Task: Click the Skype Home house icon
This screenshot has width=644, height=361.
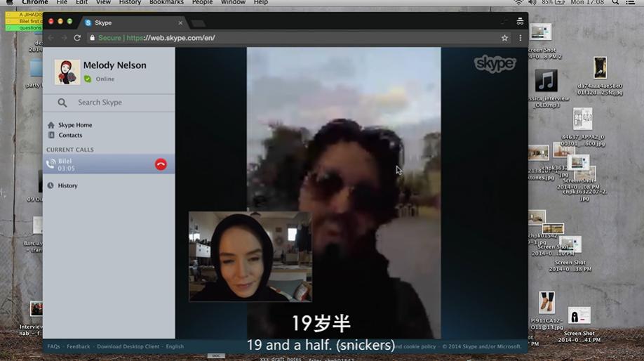Action: (51, 125)
